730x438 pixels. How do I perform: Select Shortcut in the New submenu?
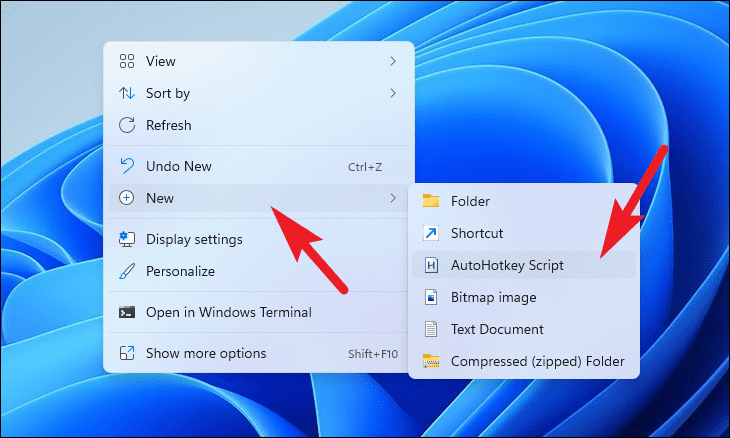(x=524, y=233)
